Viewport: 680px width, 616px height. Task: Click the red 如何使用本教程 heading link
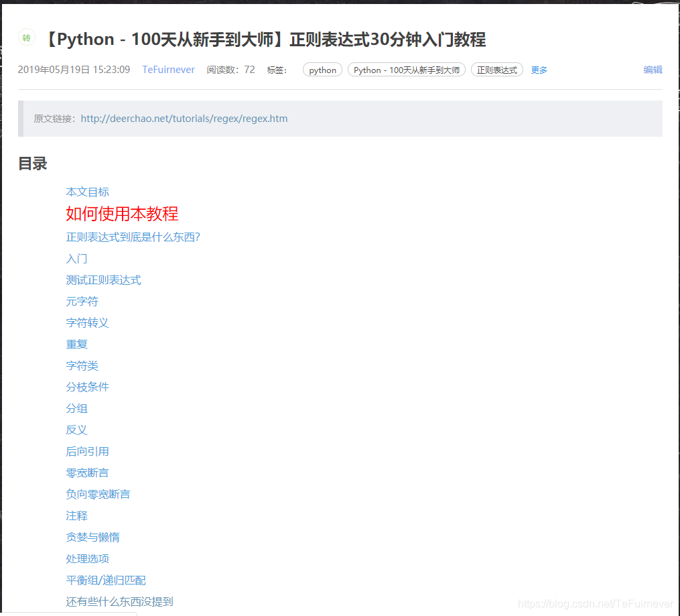click(x=121, y=213)
